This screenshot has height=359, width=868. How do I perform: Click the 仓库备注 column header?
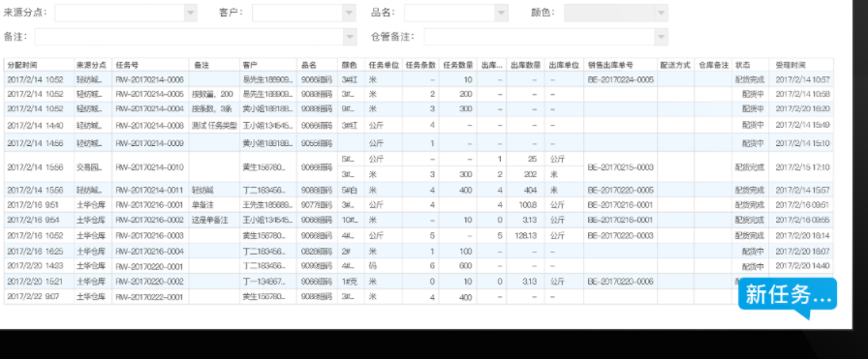click(x=713, y=65)
